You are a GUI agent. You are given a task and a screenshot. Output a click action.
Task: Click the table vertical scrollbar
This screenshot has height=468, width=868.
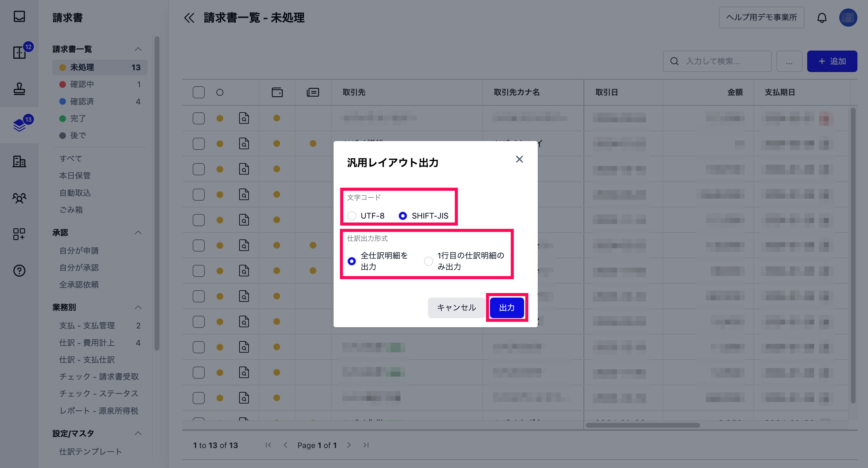coord(853,255)
